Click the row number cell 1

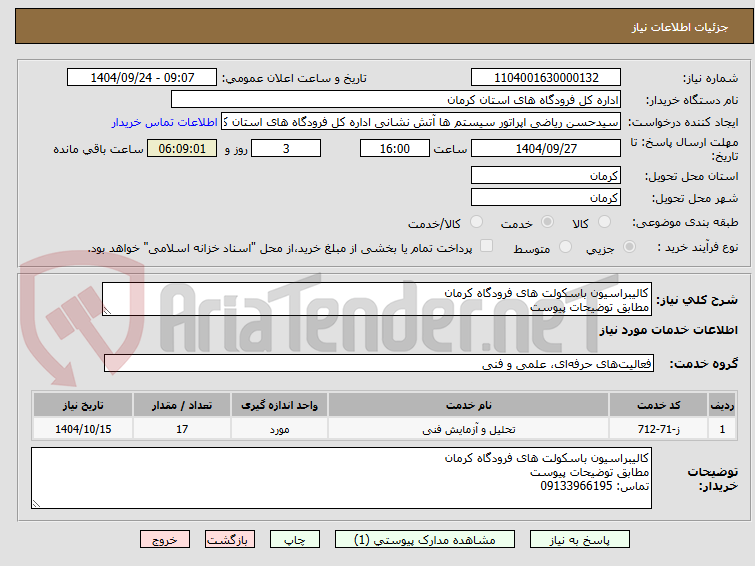[x=722, y=429]
